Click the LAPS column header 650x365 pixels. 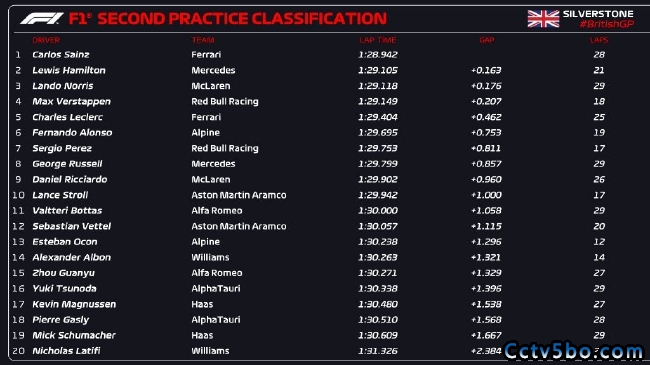599,40
